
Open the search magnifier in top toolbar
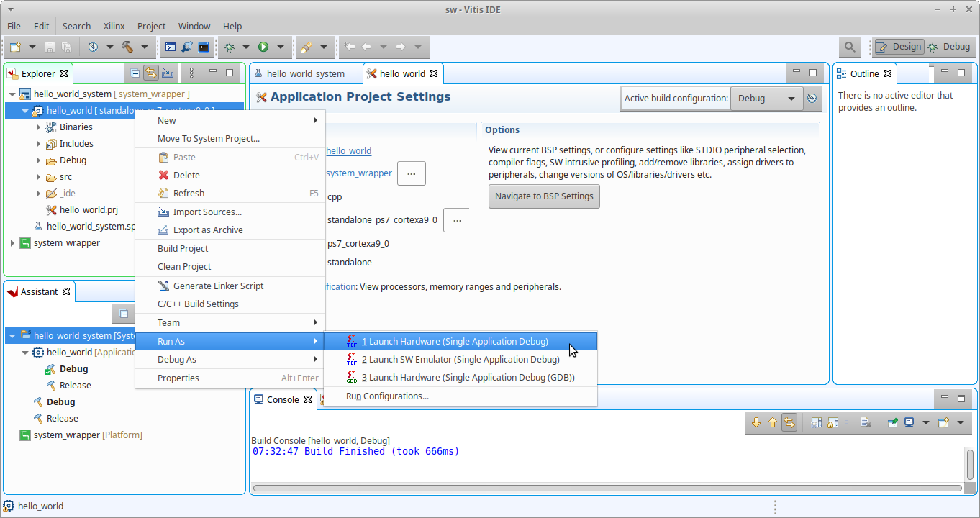click(x=850, y=47)
